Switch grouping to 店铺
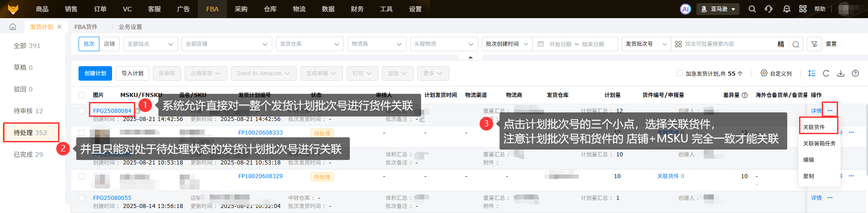868x213 pixels. coord(109,44)
